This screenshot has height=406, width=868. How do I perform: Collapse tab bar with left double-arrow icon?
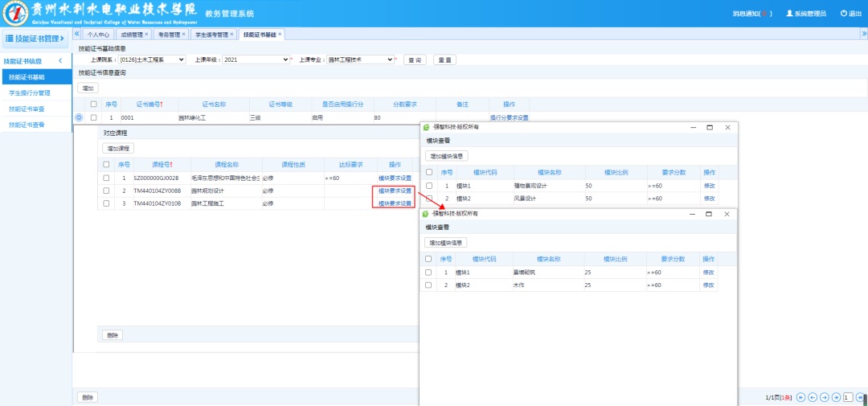click(x=77, y=35)
